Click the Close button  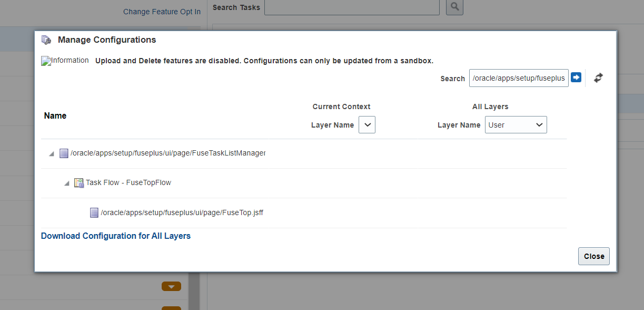coord(594,256)
